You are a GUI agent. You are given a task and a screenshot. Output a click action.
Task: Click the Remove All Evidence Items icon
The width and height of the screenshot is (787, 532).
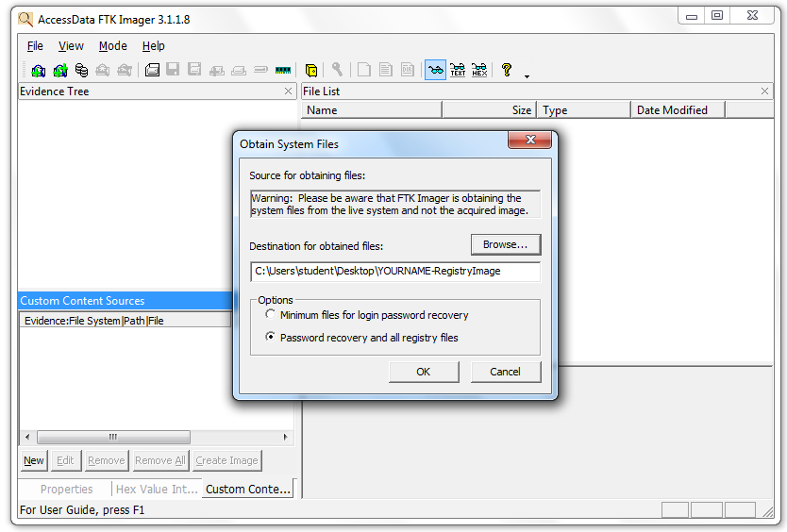click(x=125, y=70)
